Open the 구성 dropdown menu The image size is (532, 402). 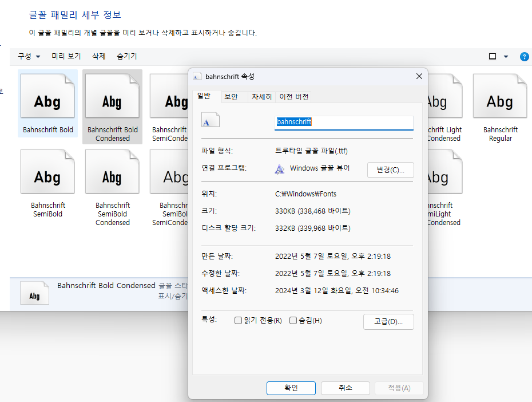tap(29, 56)
